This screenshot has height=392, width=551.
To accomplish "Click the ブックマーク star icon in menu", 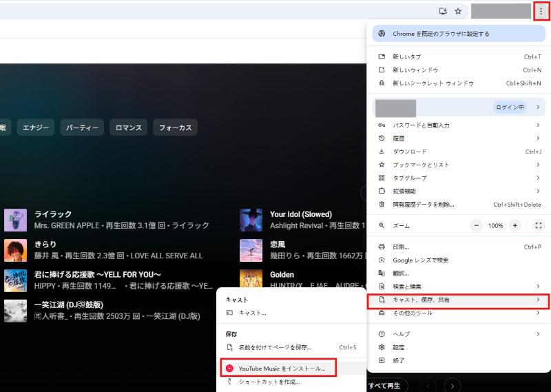I will 382,165.
